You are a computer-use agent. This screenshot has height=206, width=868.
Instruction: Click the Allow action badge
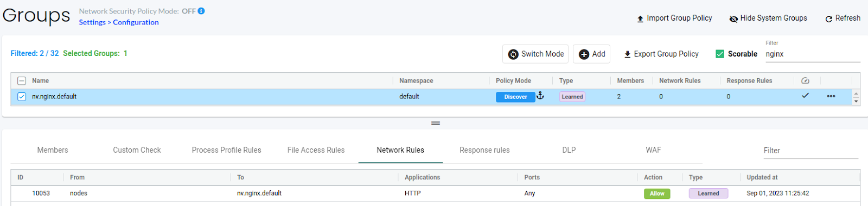657,193
